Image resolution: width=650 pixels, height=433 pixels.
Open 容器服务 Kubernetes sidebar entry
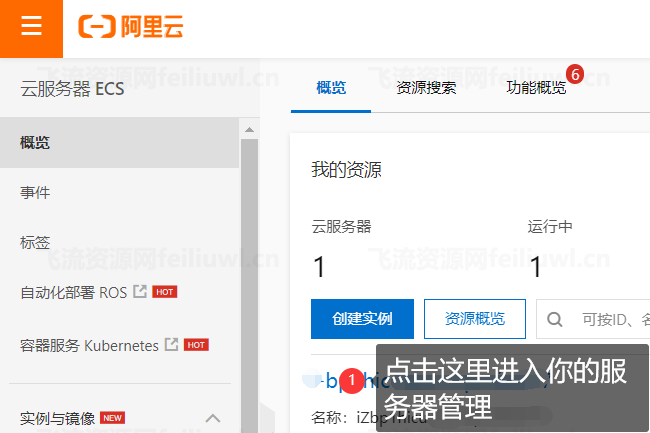tap(89, 345)
